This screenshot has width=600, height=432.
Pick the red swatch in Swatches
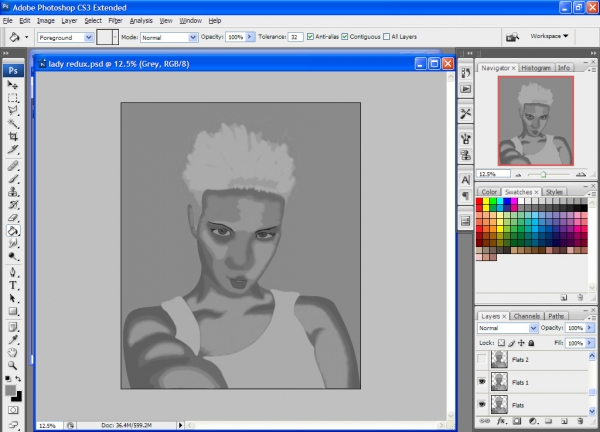click(x=479, y=201)
